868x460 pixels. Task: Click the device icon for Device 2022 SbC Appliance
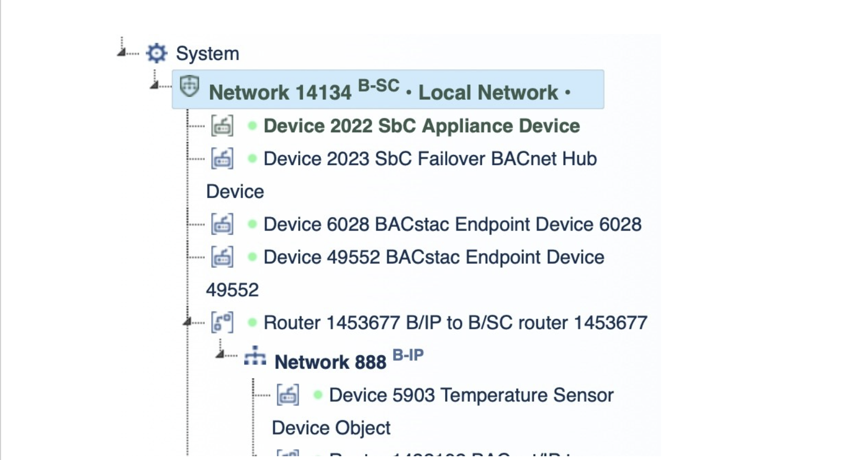click(x=223, y=126)
